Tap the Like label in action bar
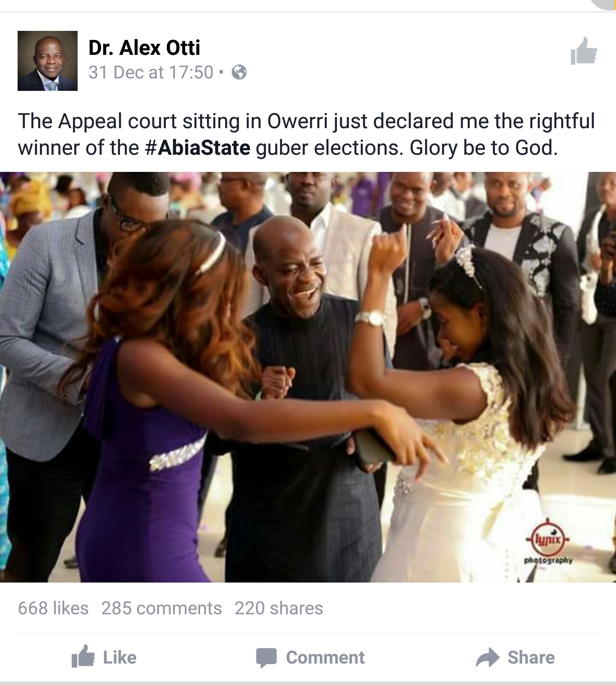Screen dimensions: 616x685 [x=120, y=658]
